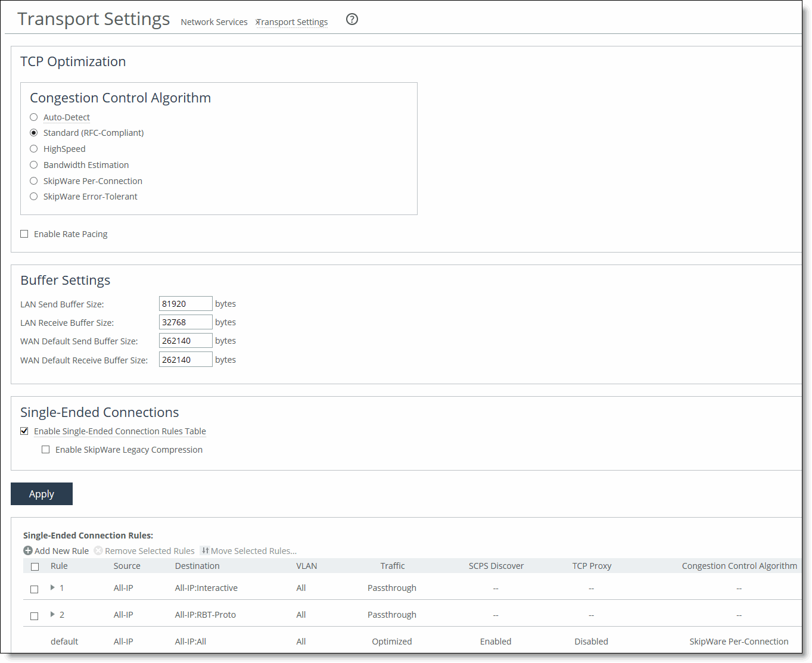Click the SCPS Discover column header
The image size is (812, 663).
click(x=496, y=566)
